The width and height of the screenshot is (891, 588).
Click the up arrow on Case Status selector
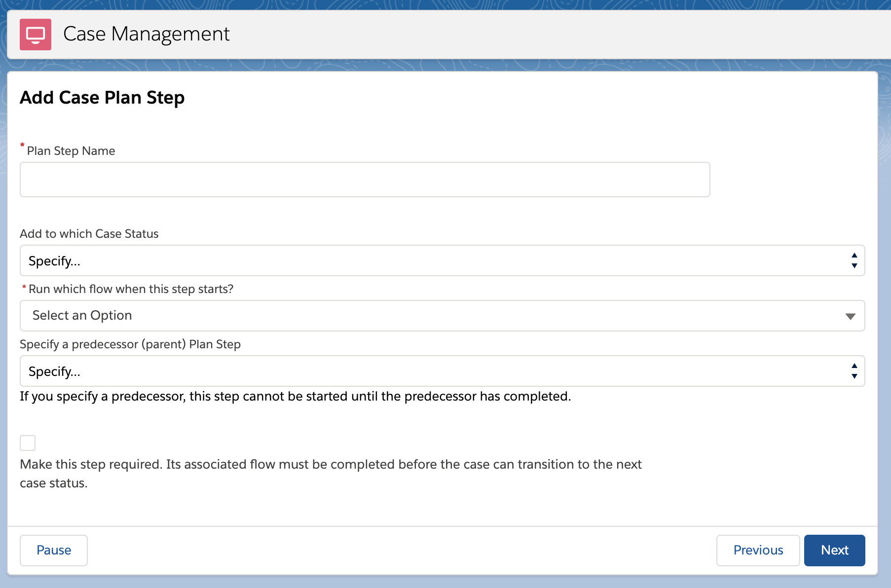tap(853, 255)
